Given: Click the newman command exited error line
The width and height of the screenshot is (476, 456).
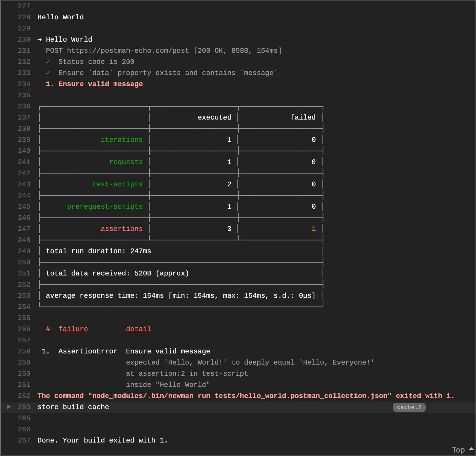Looking at the screenshot, I should tap(246, 396).
